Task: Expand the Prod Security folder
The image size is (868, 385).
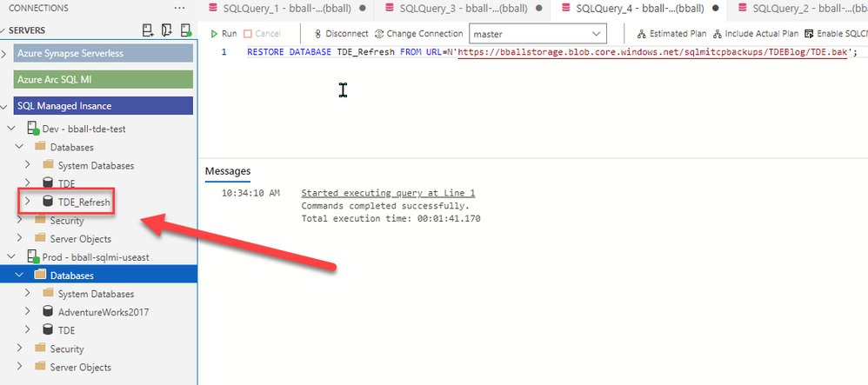Action: (20, 348)
